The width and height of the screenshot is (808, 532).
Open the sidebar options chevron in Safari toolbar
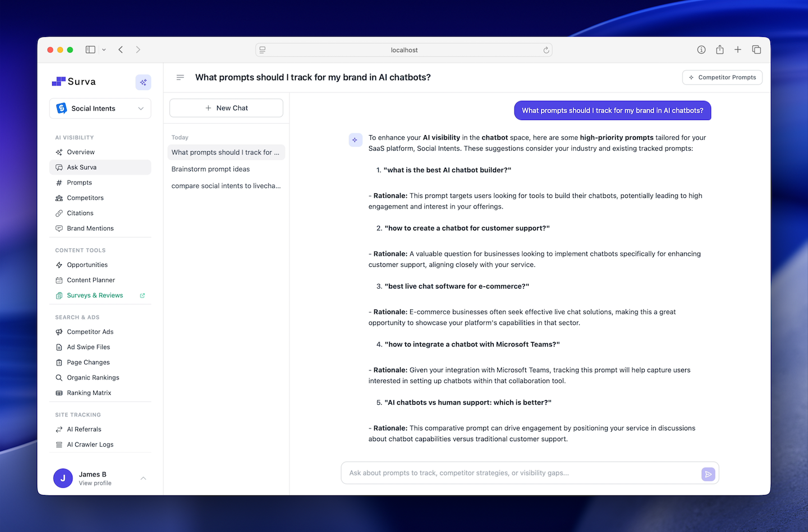tap(104, 49)
